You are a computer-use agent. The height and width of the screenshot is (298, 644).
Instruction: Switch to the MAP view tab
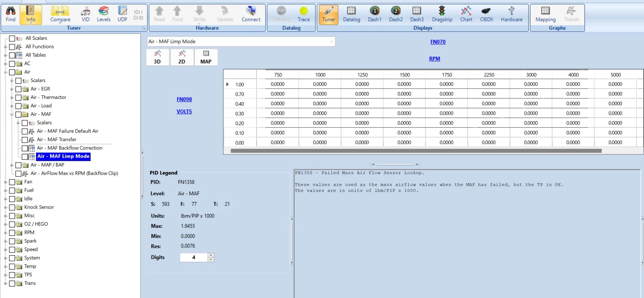[x=206, y=57]
